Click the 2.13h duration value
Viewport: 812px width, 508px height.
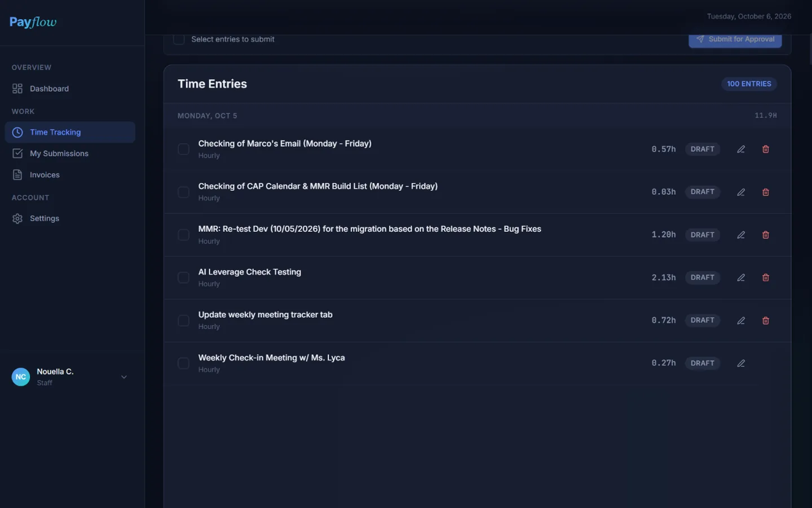click(664, 278)
